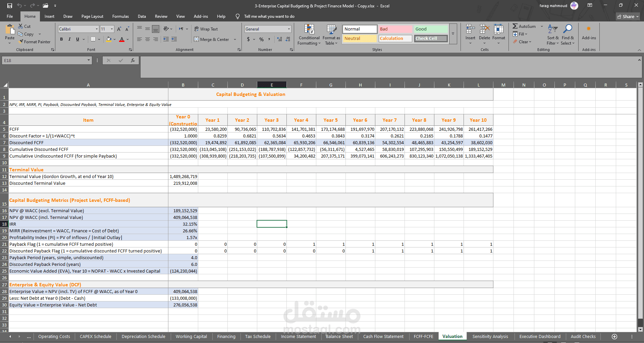Toggle Underline formatting
The width and height of the screenshot is (644, 343).
(x=77, y=39)
